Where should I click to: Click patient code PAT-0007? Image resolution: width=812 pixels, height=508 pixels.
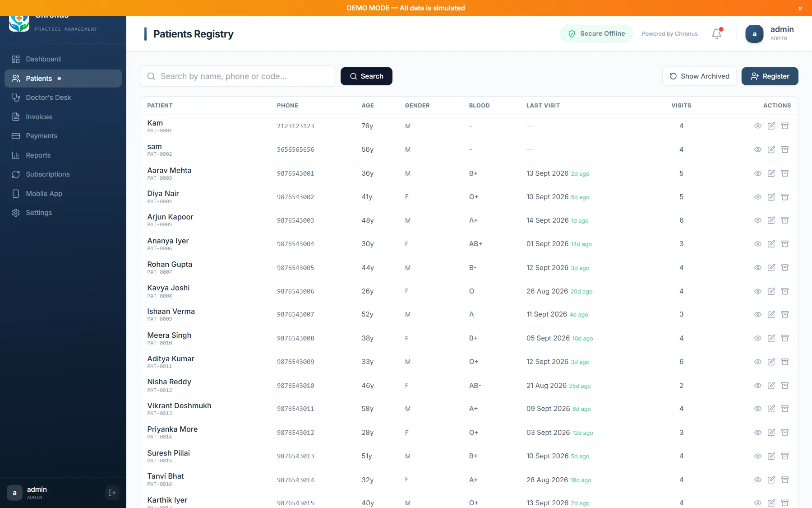(x=160, y=272)
